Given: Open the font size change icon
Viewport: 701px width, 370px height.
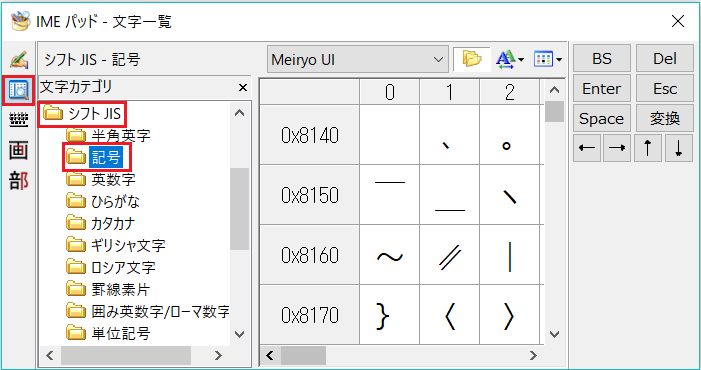Looking at the screenshot, I should pos(510,59).
